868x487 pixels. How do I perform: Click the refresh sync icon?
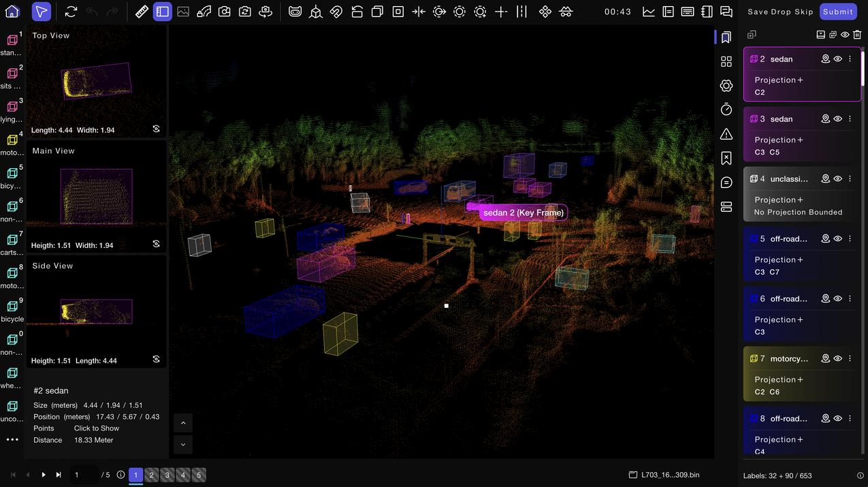[71, 12]
